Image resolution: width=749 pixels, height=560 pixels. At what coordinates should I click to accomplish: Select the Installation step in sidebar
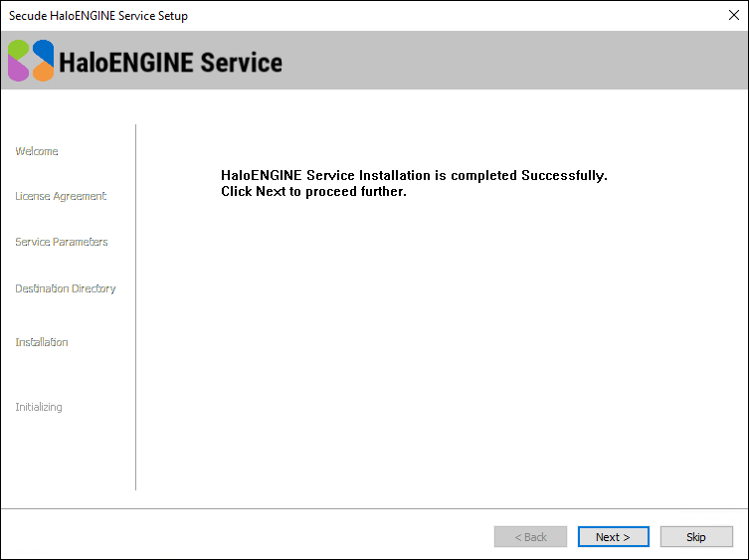pos(42,342)
